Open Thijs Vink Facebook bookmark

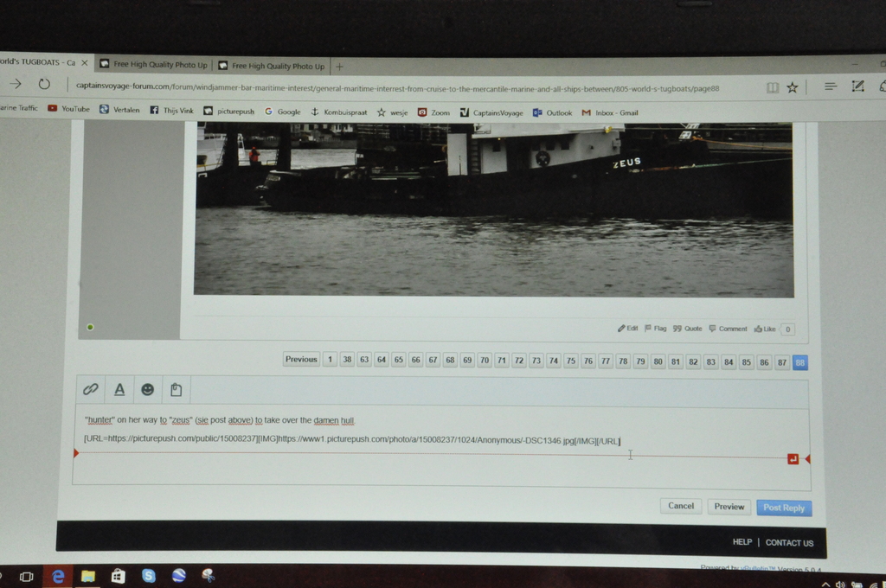172,110
